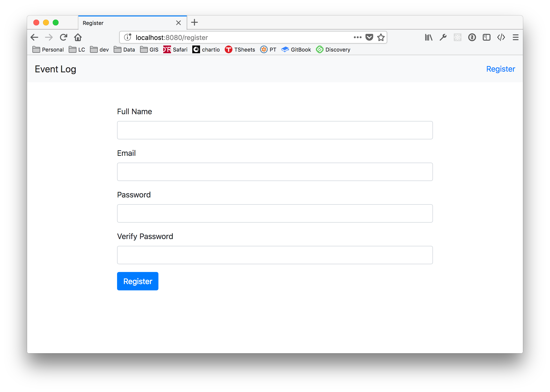Go to browser home page icon
The height and width of the screenshot is (392, 550).
78,37
